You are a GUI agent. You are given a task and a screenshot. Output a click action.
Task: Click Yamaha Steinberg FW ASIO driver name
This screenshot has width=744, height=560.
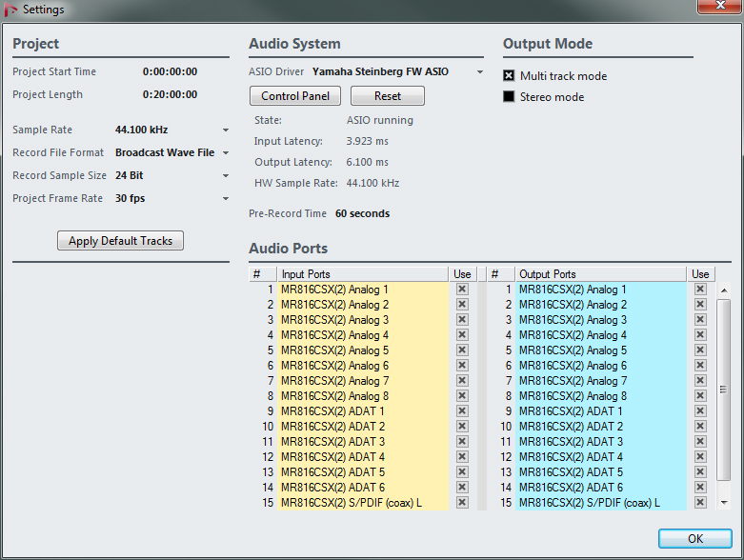(380, 71)
